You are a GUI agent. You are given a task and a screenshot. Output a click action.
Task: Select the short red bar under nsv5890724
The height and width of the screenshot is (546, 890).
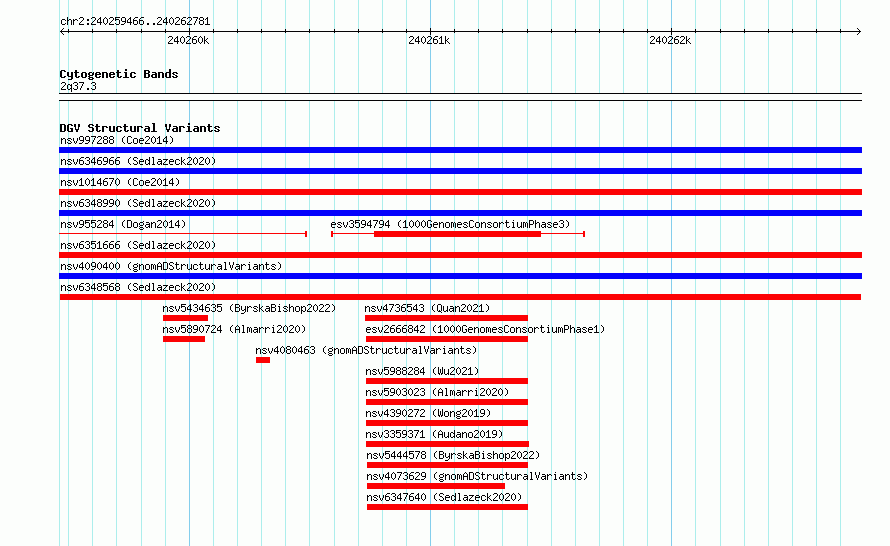tap(184, 339)
